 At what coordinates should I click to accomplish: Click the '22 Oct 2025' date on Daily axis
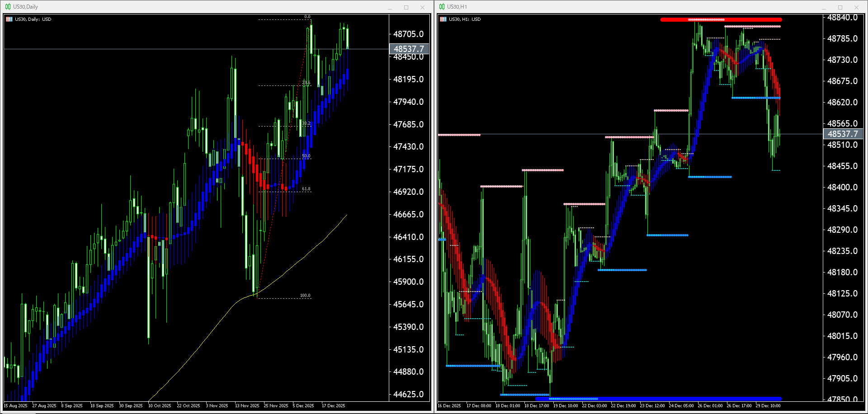pos(189,406)
